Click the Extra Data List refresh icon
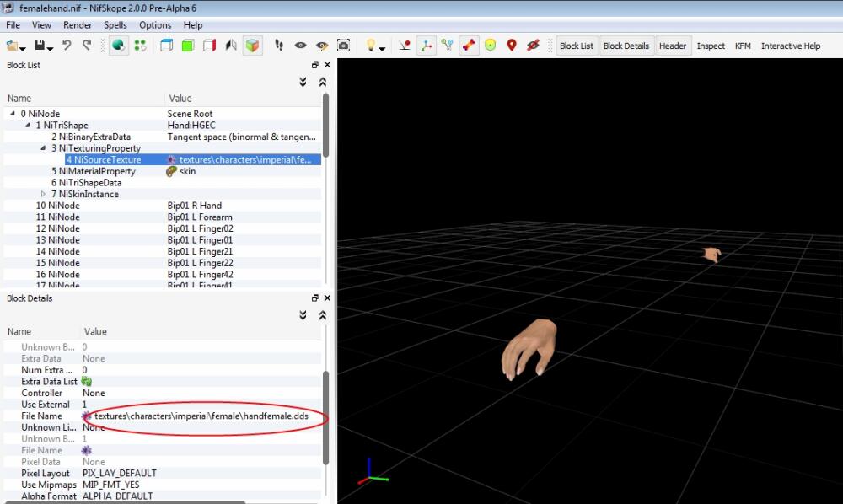The width and height of the screenshot is (843, 504). [x=87, y=382]
